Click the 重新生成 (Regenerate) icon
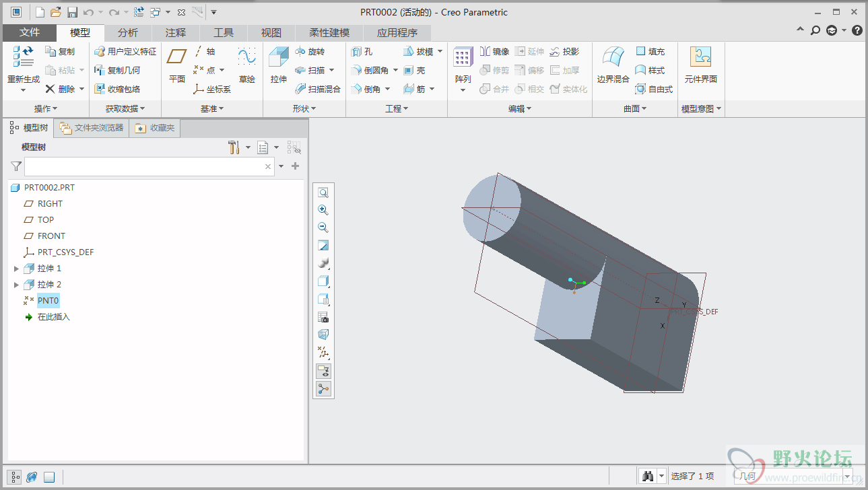This screenshot has width=868, height=490. tap(23, 56)
